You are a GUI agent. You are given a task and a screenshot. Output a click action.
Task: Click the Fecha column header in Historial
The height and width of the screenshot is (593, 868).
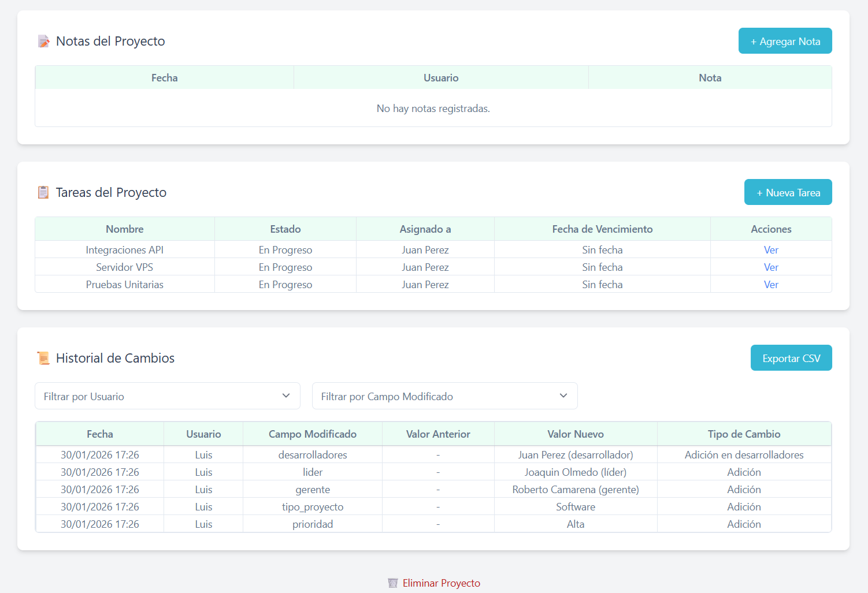click(100, 434)
